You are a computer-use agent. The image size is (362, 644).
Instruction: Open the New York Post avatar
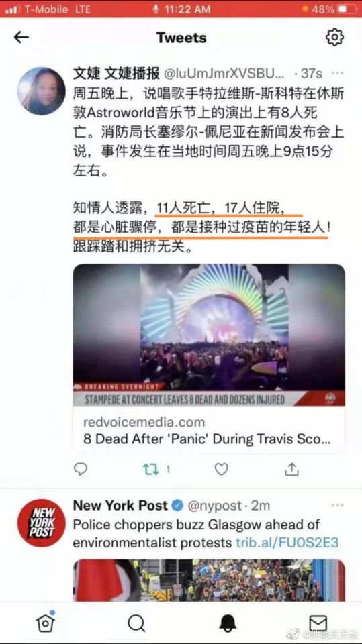[41, 523]
